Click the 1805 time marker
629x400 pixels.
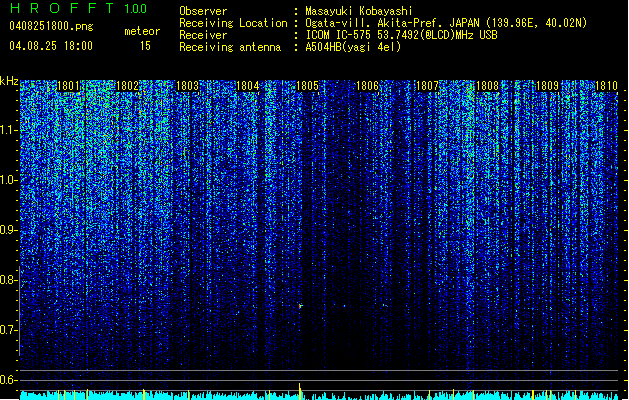click(307, 86)
